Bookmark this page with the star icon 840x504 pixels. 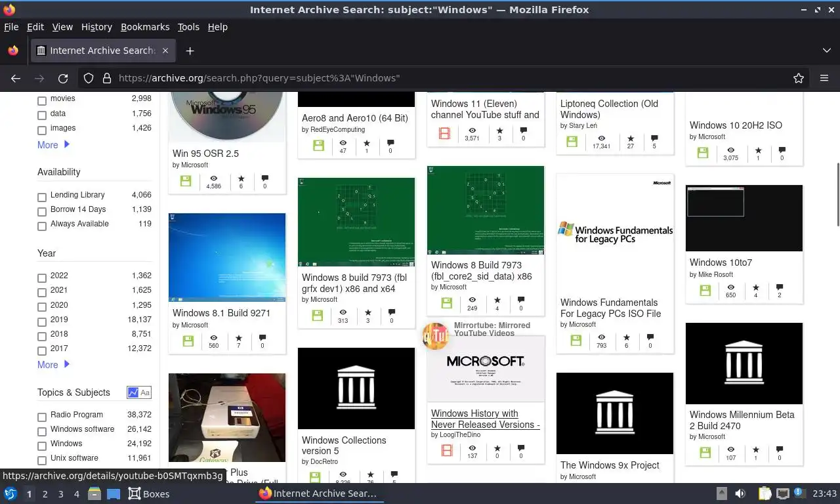click(x=799, y=78)
